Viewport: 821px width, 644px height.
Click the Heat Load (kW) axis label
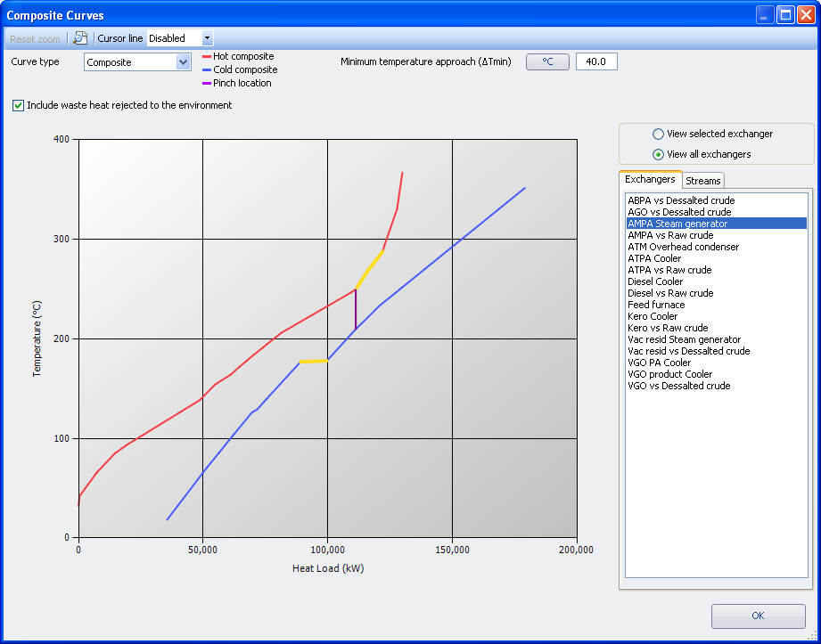[x=328, y=568]
